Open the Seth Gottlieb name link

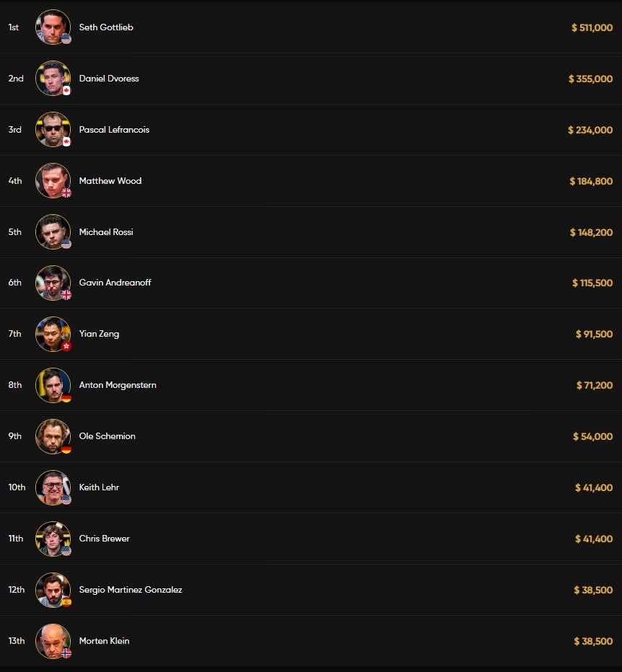pos(106,27)
